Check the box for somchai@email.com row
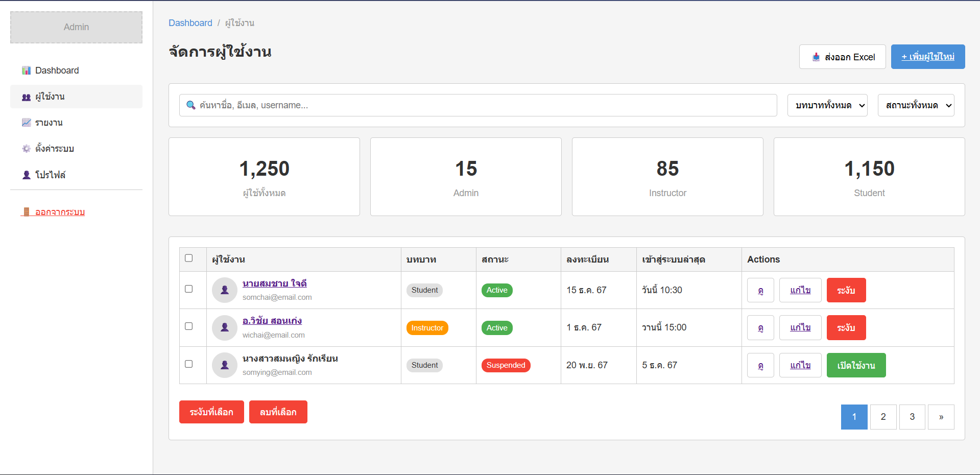Screen dimensions: 980x475 (x=188, y=289)
